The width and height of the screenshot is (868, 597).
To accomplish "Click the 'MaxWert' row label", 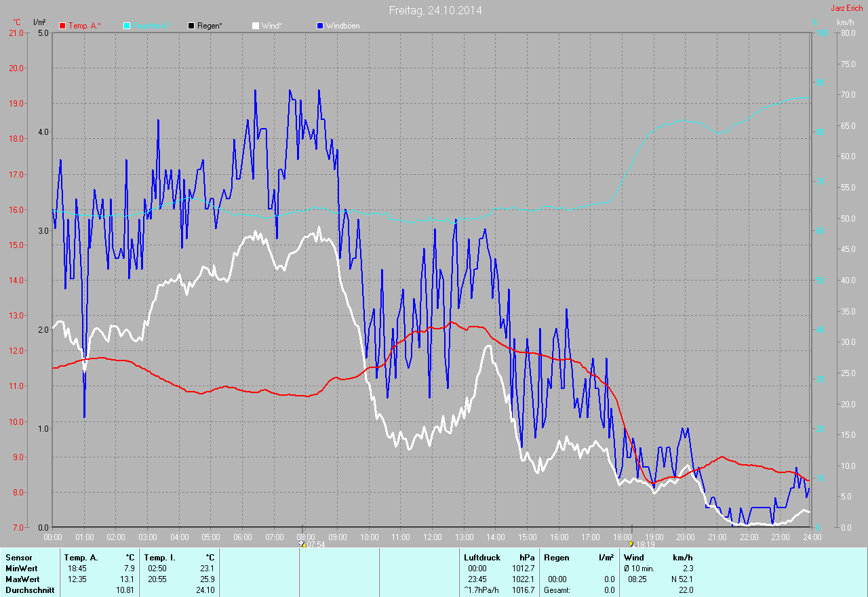I will pos(22,579).
